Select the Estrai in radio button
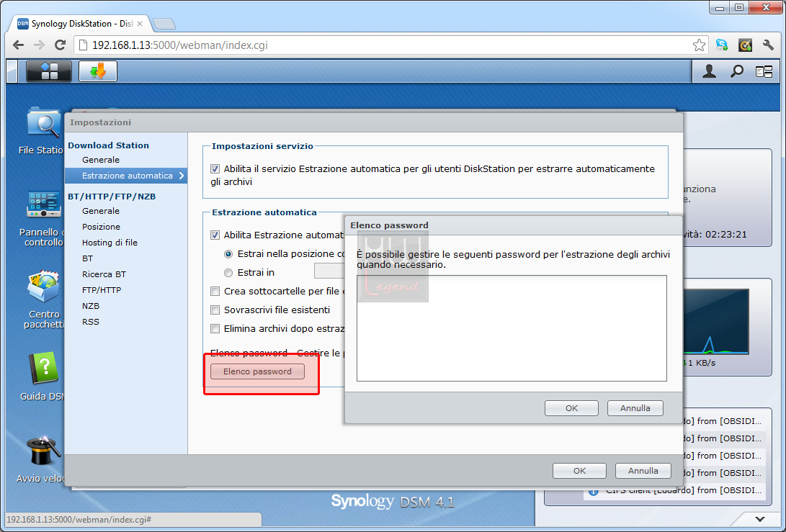786x532 pixels. [228, 273]
